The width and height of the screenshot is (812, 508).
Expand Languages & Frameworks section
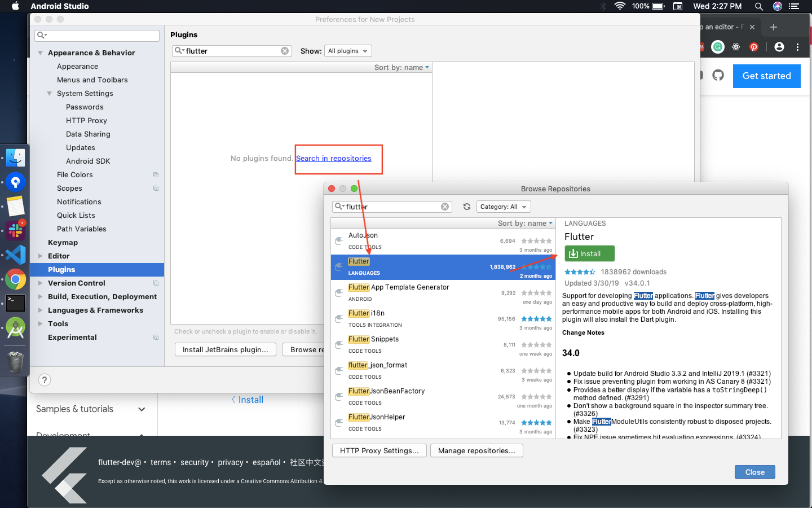point(40,310)
